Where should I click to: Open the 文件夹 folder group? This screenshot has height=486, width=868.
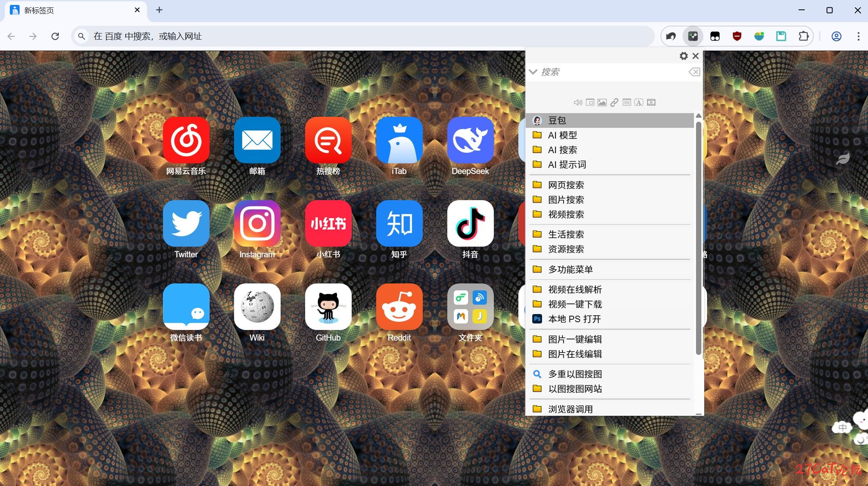pos(470,307)
